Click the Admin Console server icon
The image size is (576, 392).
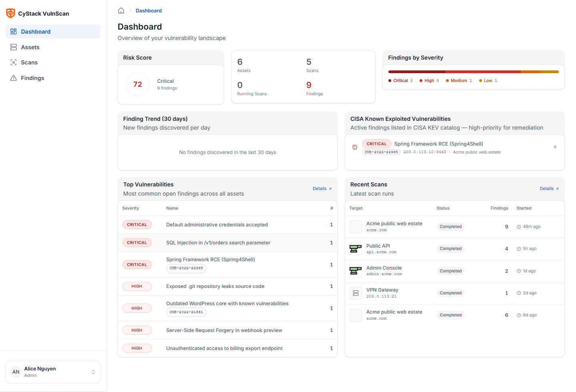(x=356, y=271)
